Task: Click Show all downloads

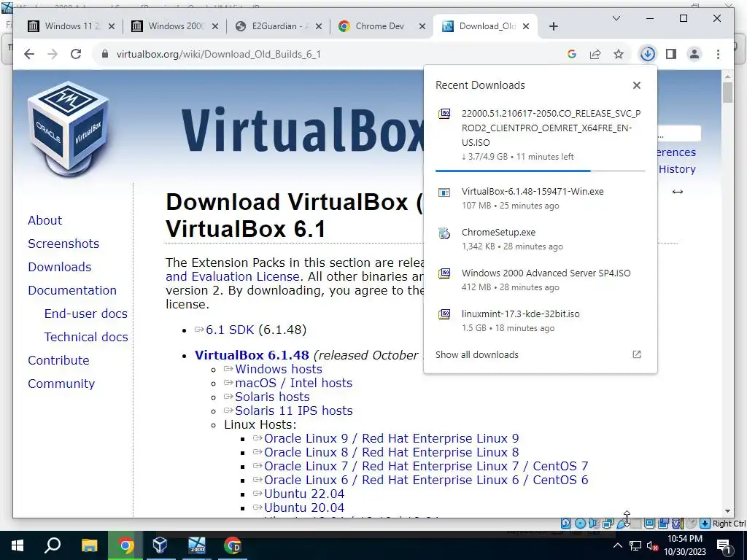Action: click(477, 355)
